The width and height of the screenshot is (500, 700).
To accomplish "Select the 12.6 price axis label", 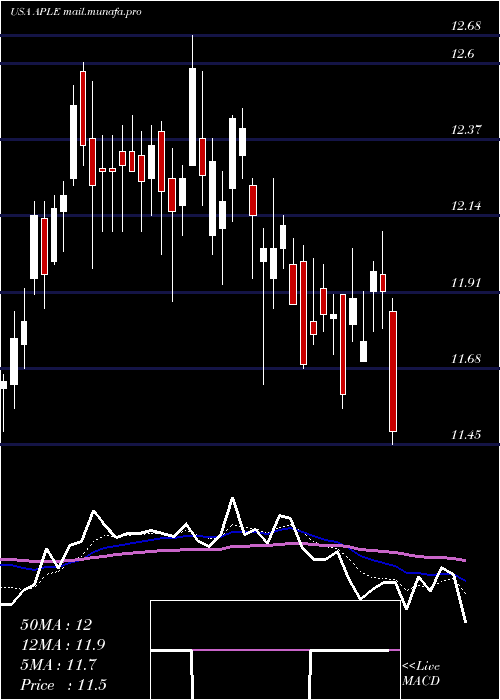I will click(x=463, y=54).
